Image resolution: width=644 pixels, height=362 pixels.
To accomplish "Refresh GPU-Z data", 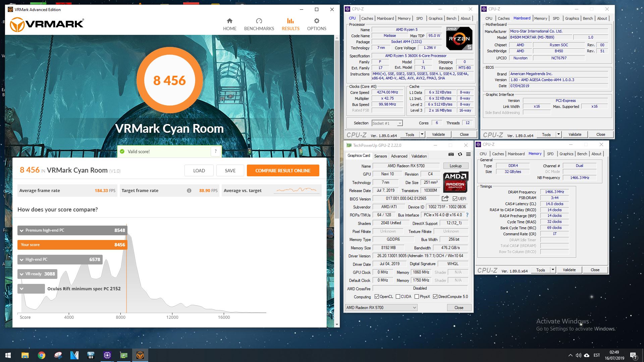I will tap(460, 154).
